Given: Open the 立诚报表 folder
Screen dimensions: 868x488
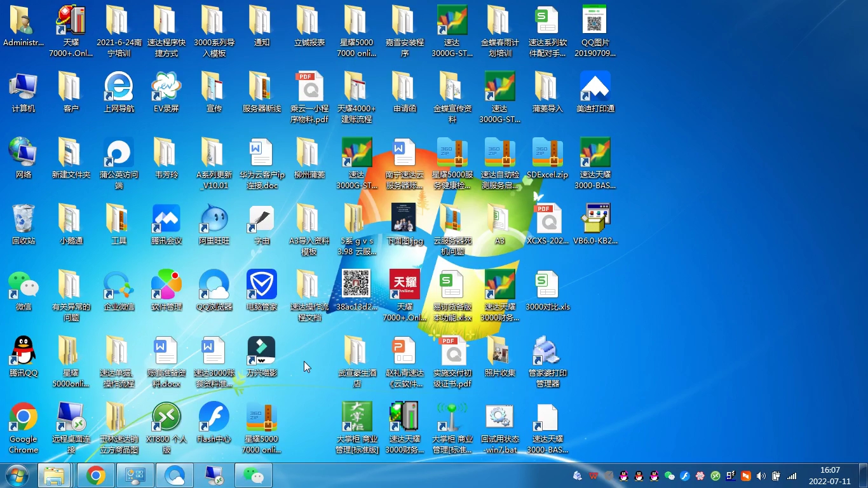Looking at the screenshot, I should [x=309, y=27].
